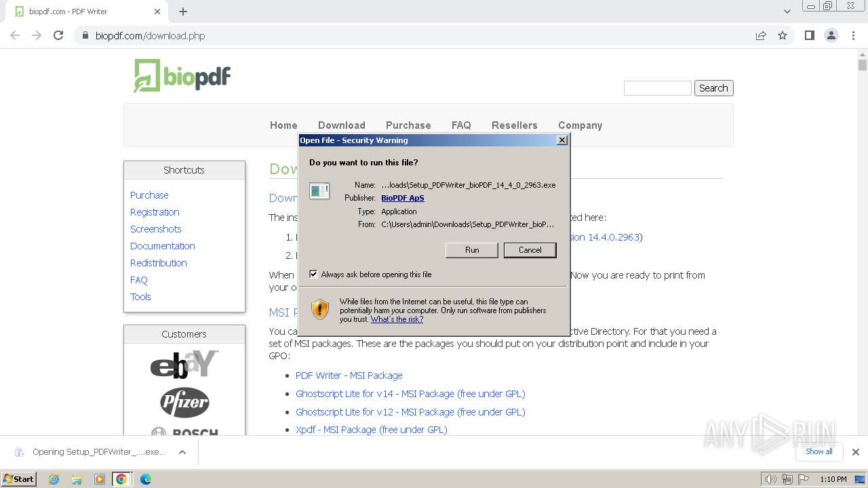The image size is (868, 488).
Task: Click the network tray icon
Action: [787, 479]
